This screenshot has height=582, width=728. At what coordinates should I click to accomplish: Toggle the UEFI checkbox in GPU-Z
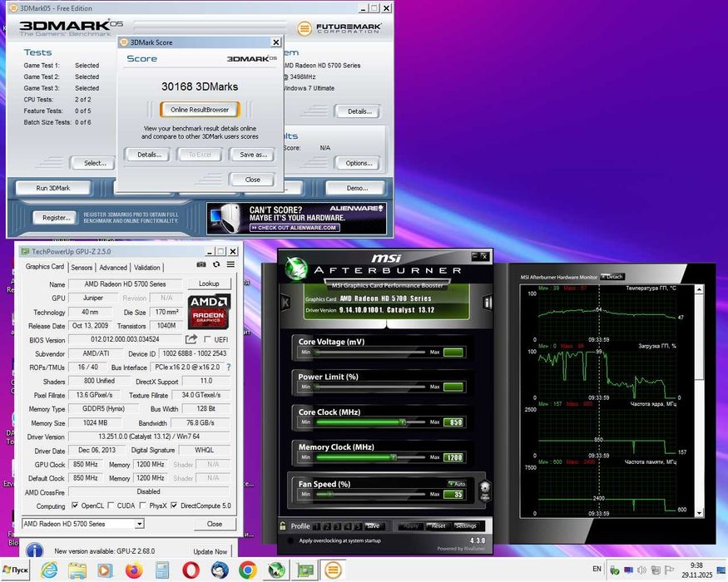pos(207,339)
